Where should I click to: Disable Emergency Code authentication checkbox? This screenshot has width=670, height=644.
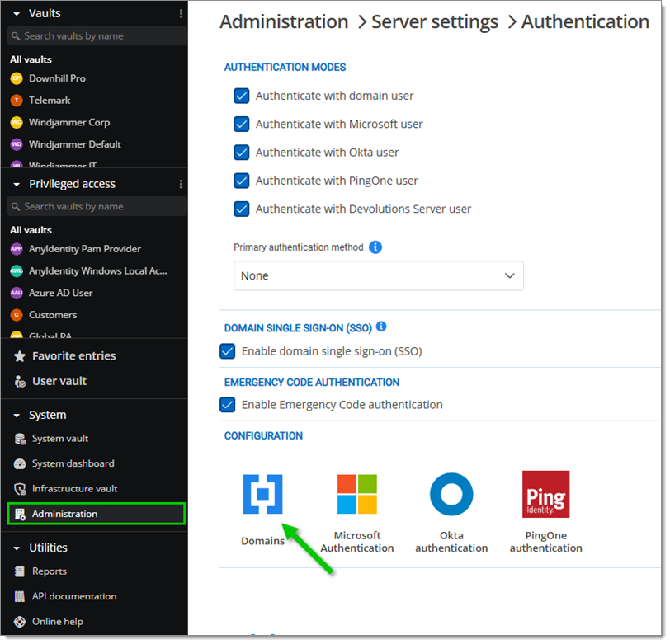click(x=228, y=405)
